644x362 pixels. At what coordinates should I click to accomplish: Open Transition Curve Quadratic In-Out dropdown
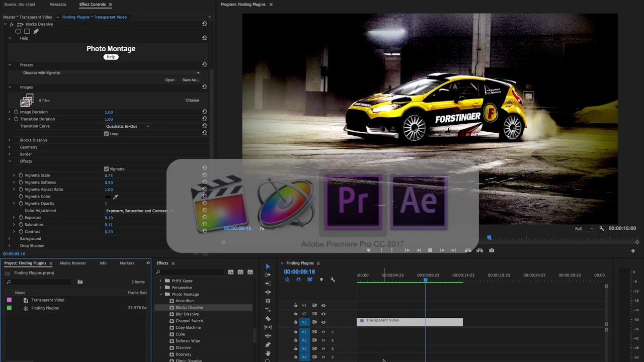tap(127, 126)
